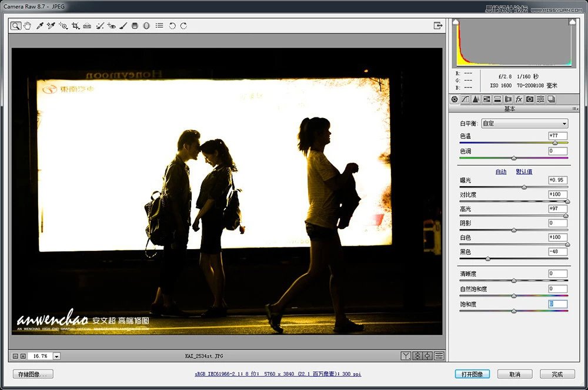Select the Red Eye Removal tool

111,26
